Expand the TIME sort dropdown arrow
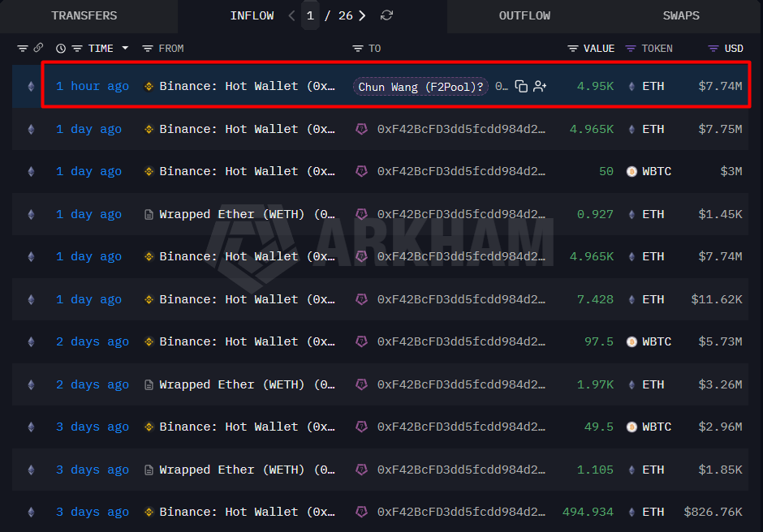The image size is (763, 532). (125, 48)
